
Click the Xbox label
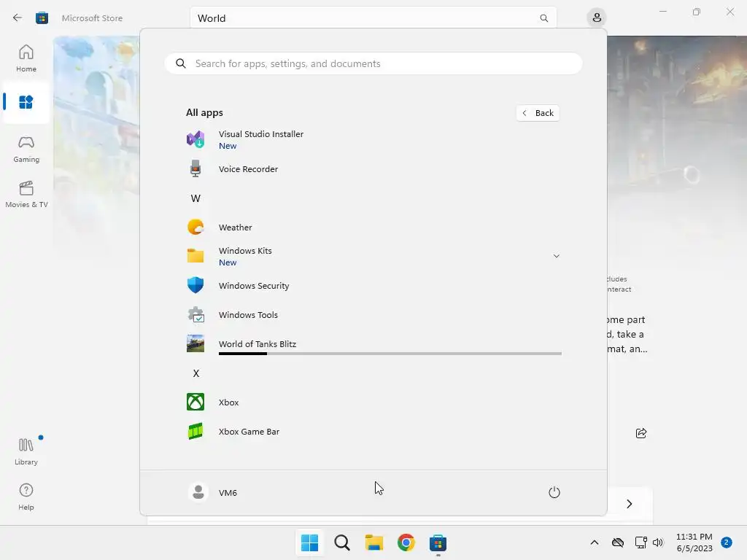(228, 402)
